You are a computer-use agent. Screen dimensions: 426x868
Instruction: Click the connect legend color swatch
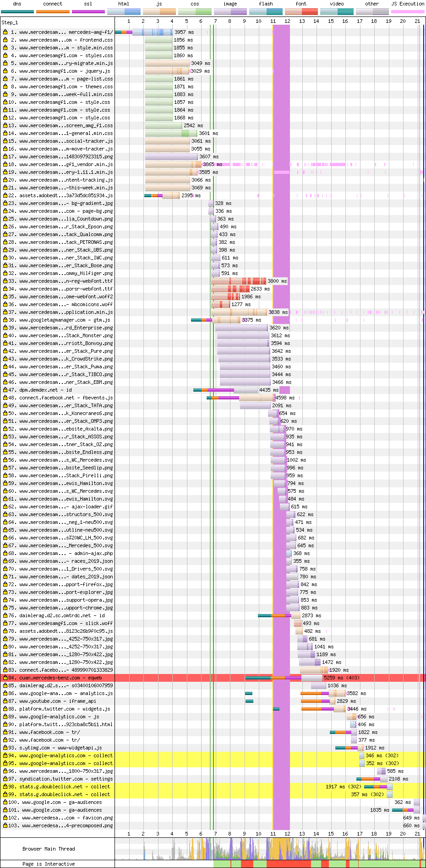click(53, 11)
